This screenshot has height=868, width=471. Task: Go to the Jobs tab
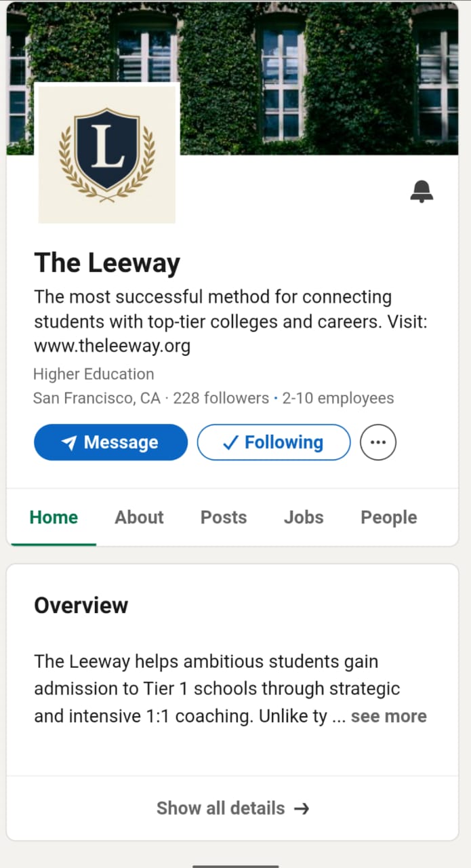[304, 517]
